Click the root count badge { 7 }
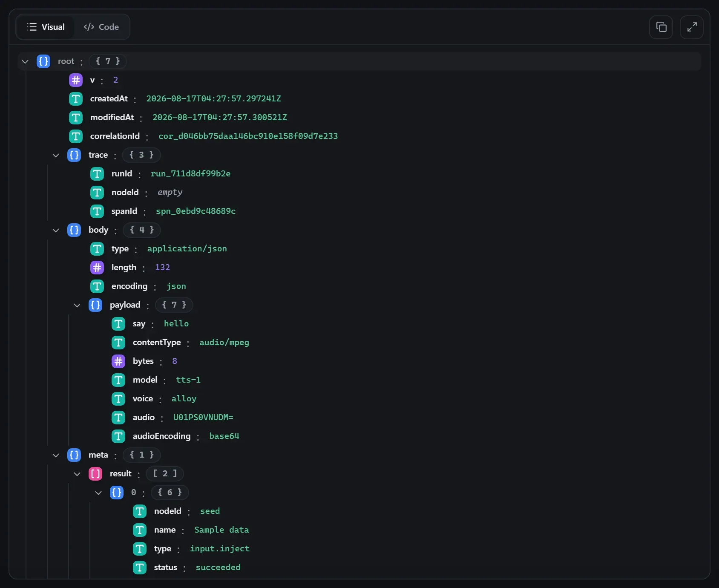Viewport: 719px width, 588px height. click(x=108, y=61)
